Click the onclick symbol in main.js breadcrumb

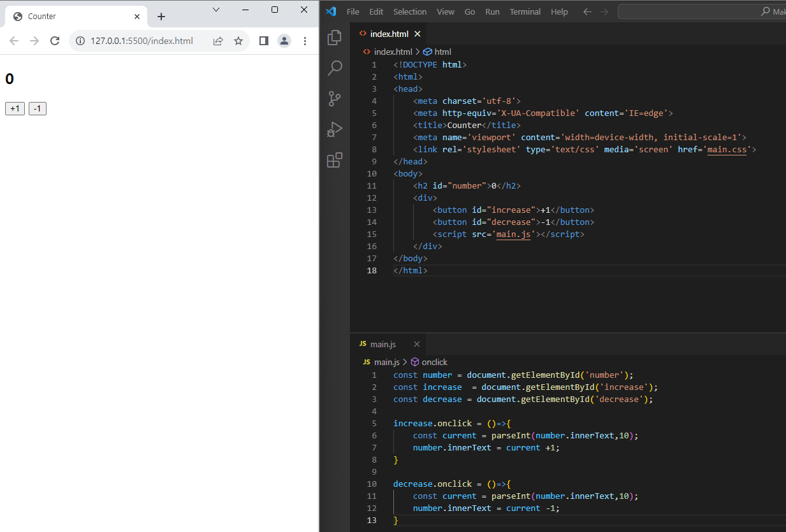click(x=429, y=362)
